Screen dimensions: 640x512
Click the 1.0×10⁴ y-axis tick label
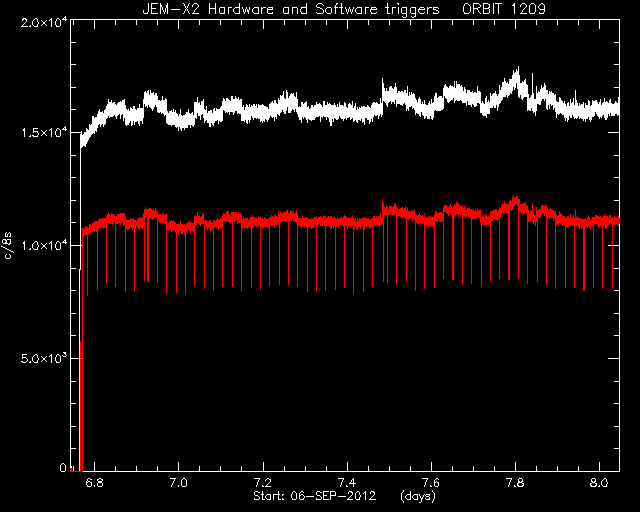click(x=44, y=246)
